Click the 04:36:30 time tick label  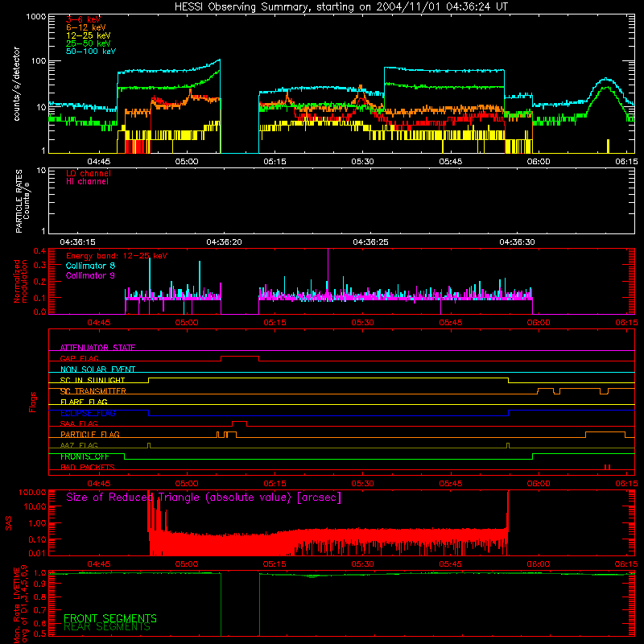517,242
